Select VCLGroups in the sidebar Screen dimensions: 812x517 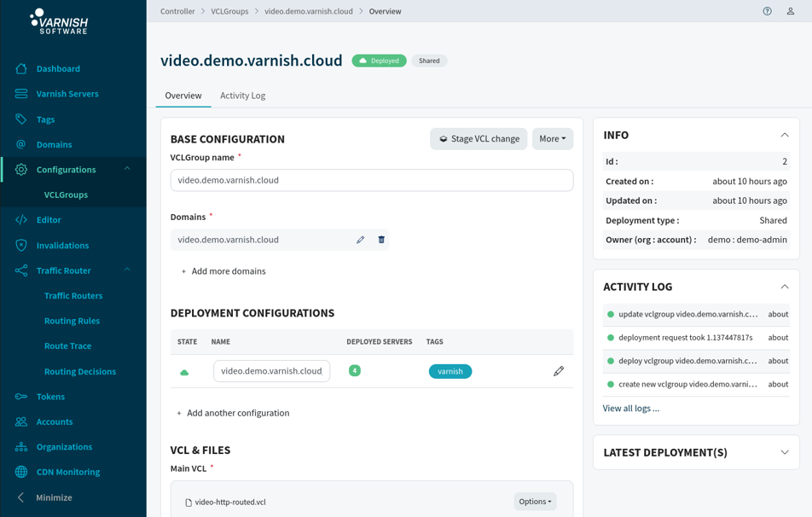point(66,195)
